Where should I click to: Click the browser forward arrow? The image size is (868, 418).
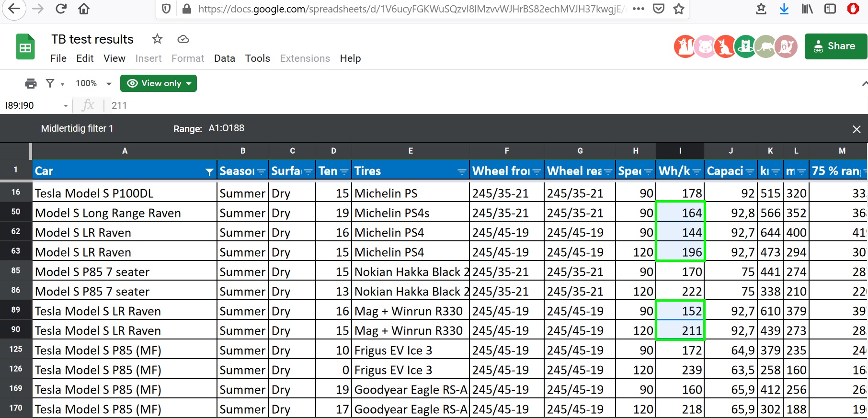(38, 9)
